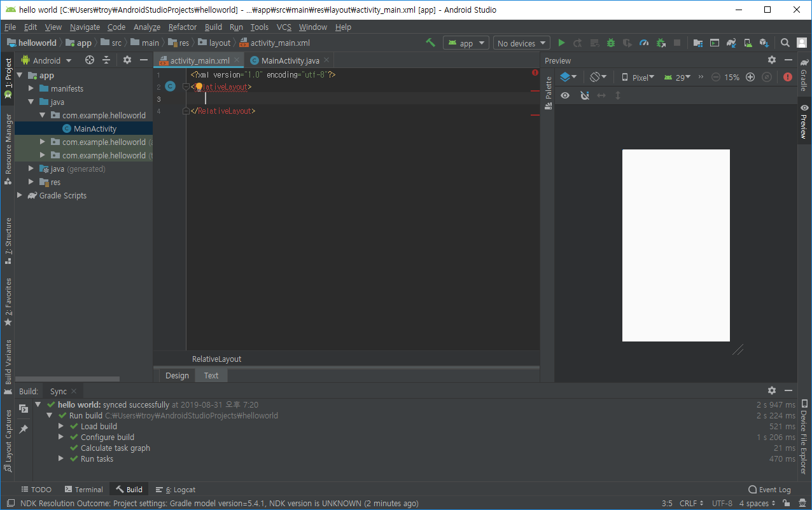The height and width of the screenshot is (510, 812).
Task: Click horizontal scrollbar in Project panel
Action: 67,379
